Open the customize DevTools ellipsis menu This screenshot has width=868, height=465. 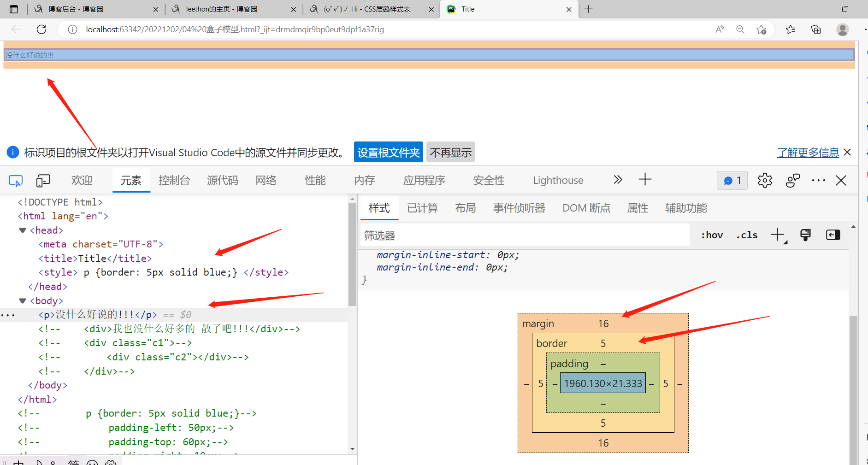pos(818,180)
